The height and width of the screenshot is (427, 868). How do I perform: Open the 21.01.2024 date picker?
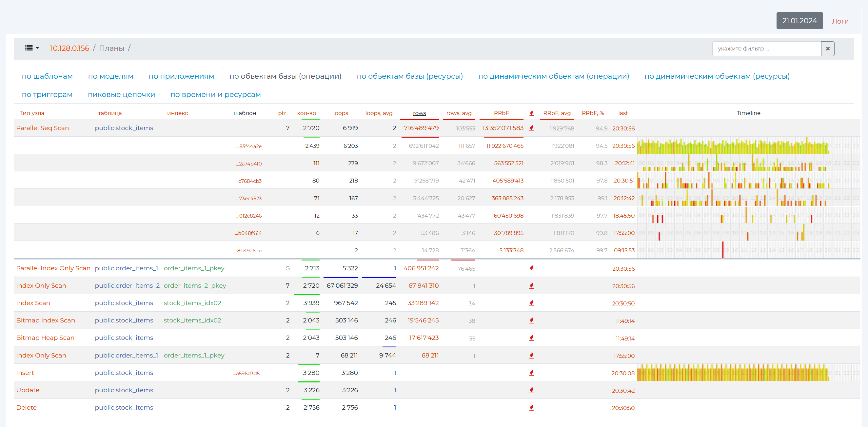tap(799, 21)
